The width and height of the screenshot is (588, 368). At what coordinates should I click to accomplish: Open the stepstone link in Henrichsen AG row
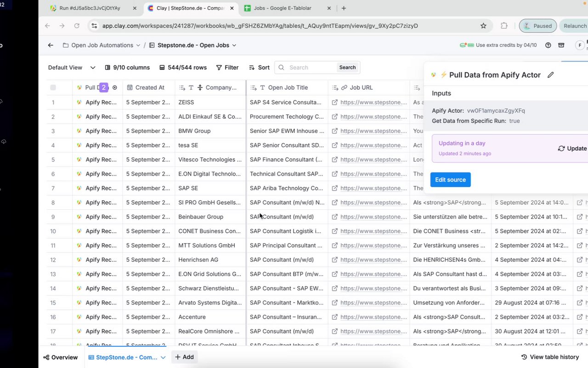pyautogui.click(x=373, y=260)
